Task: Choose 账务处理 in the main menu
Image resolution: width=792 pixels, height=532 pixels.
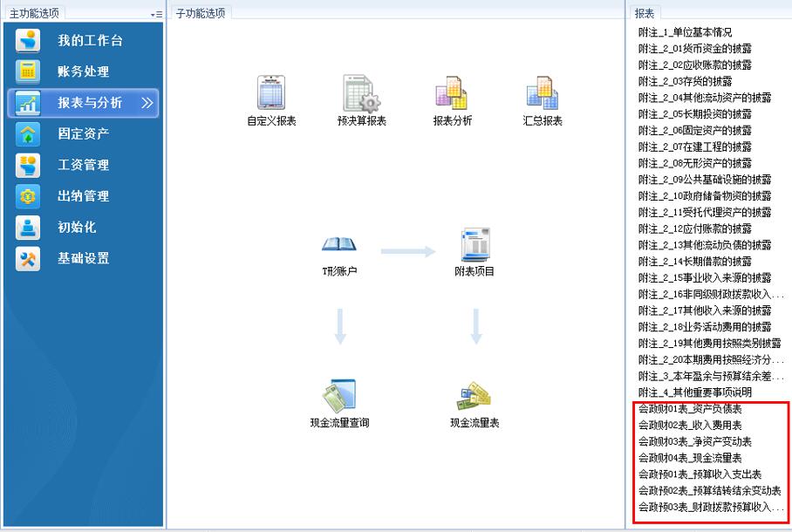Action: (84, 72)
